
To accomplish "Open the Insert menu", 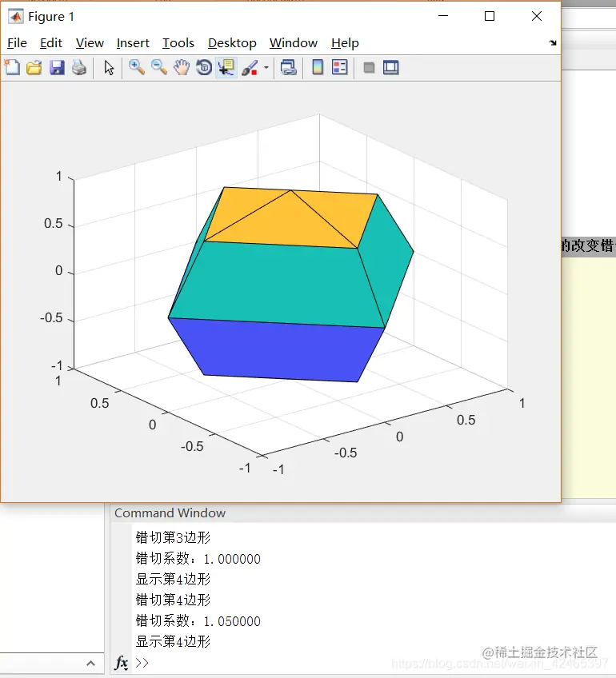I will point(133,43).
